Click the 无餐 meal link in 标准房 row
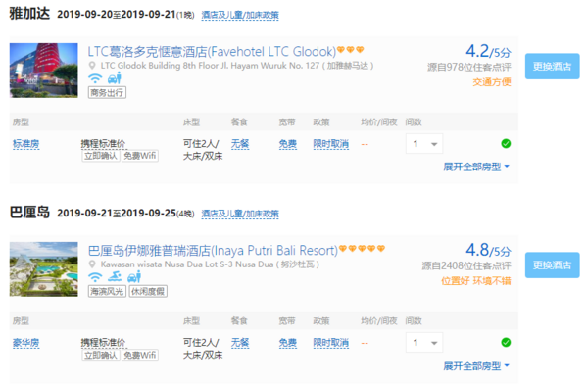588x384 pixels. [x=240, y=144]
